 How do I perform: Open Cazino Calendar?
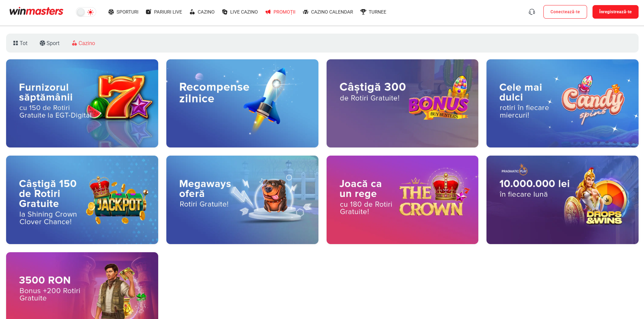click(x=328, y=12)
